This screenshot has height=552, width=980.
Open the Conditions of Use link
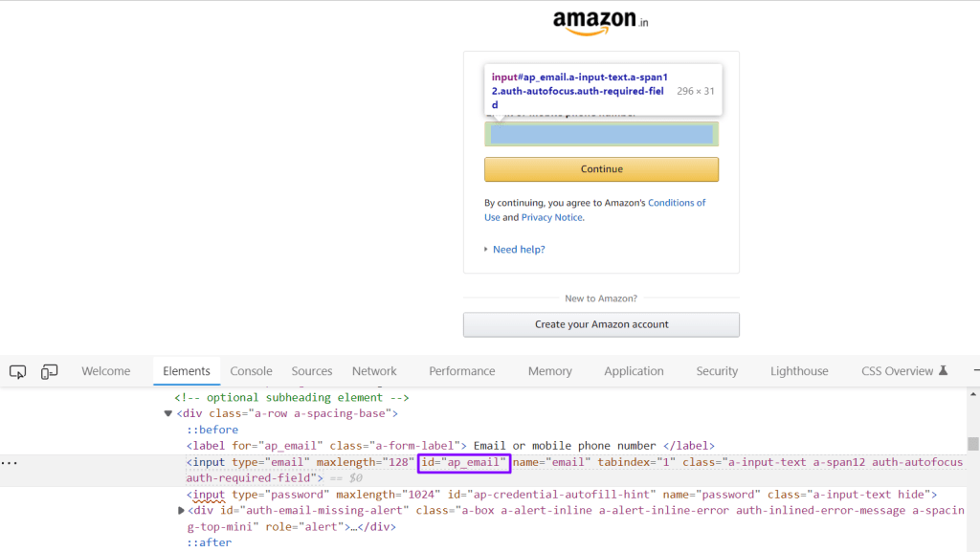(677, 203)
